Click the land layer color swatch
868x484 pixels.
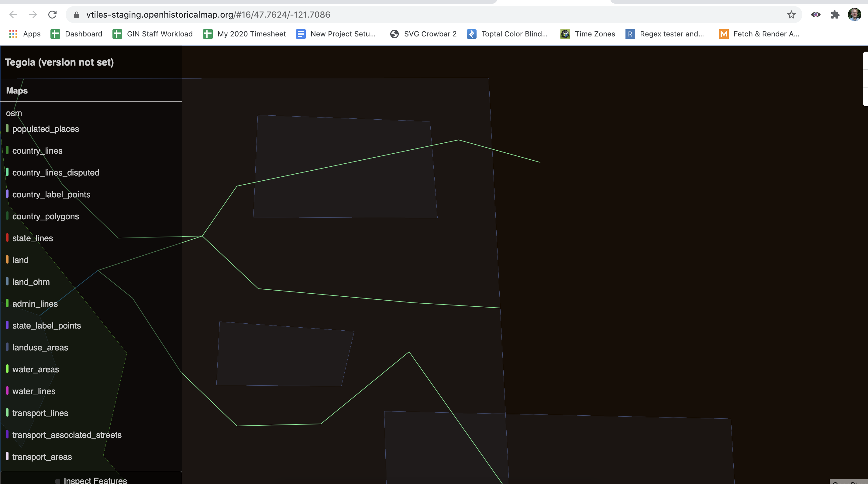[7, 260]
